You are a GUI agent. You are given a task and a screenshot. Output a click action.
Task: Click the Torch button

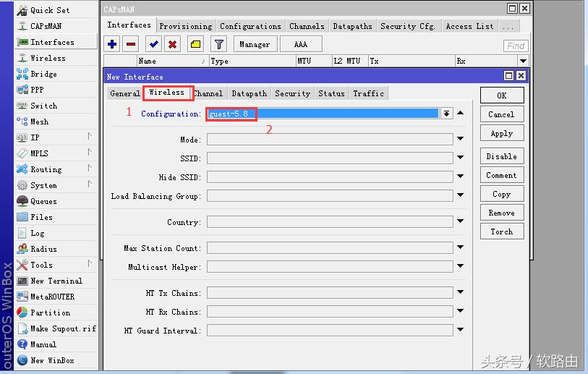click(502, 231)
